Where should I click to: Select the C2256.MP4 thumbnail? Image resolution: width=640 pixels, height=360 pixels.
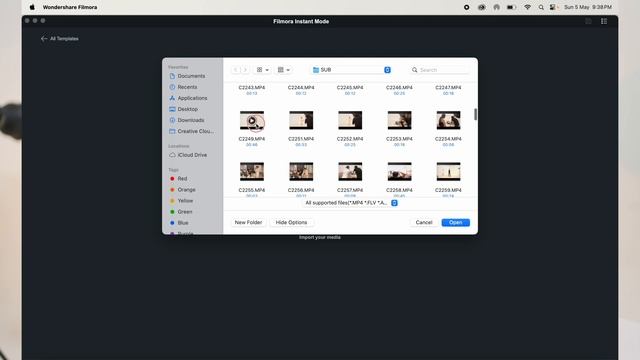point(301,171)
